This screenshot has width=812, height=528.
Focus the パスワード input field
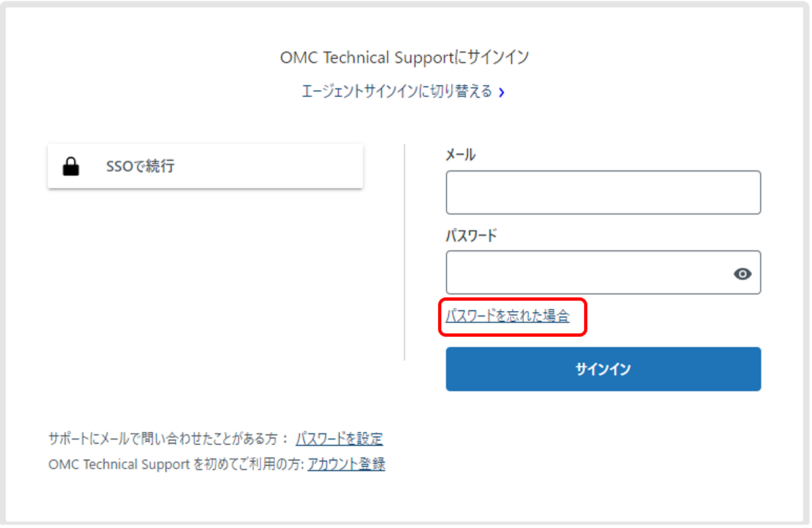point(586,273)
